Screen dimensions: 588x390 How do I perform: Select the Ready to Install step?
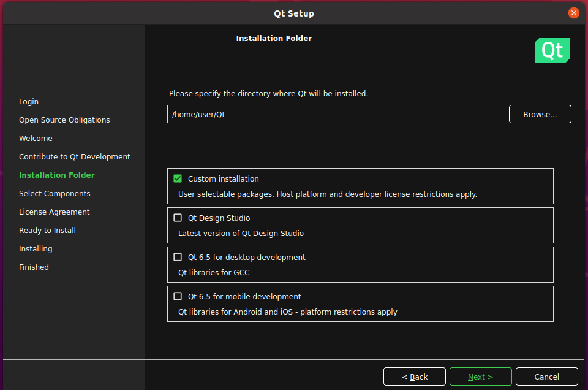click(x=47, y=231)
